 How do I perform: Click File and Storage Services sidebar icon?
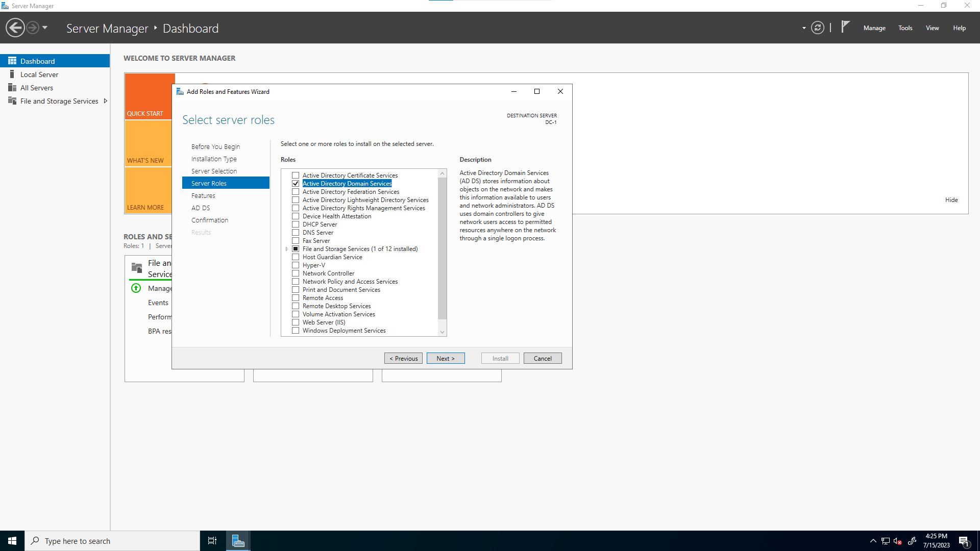pos(12,101)
